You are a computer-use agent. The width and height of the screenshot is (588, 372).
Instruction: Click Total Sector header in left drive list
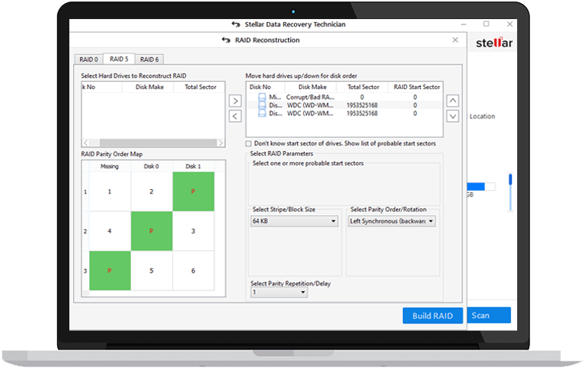(x=200, y=87)
